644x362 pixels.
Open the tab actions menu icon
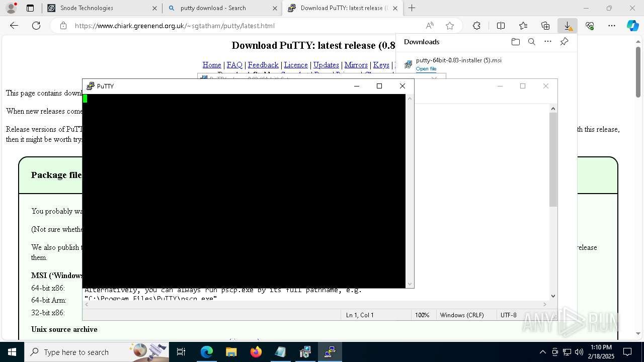coord(30,8)
